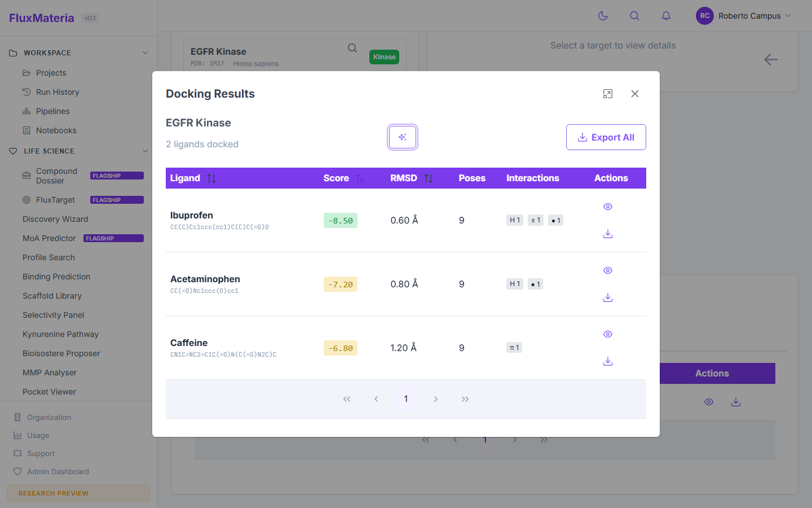This screenshot has width=812, height=508.
Task: Click the FluxMateria logo
Action: [x=42, y=18]
